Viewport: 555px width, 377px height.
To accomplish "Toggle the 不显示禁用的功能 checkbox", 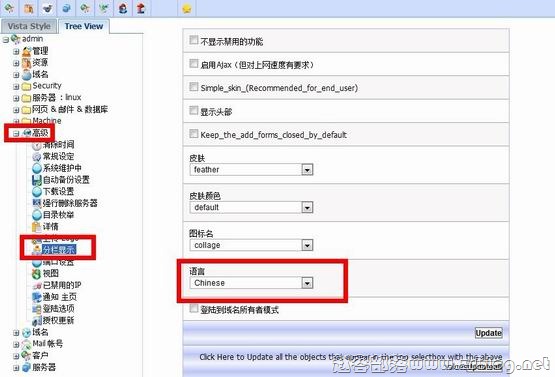I will tap(194, 40).
